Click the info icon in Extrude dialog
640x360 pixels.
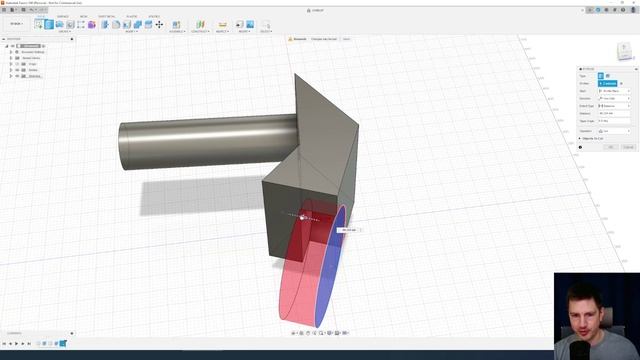click(x=580, y=147)
